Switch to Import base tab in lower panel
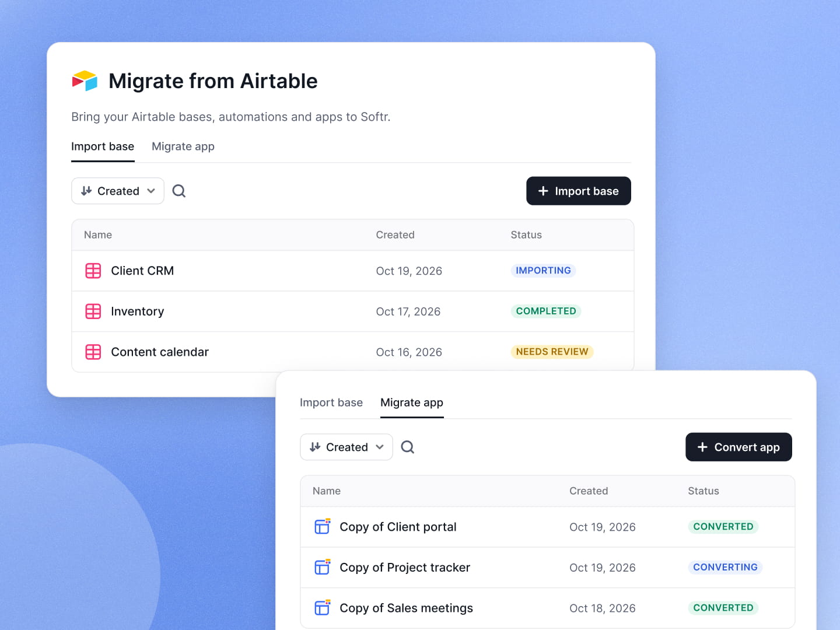This screenshot has width=840, height=630. click(331, 402)
